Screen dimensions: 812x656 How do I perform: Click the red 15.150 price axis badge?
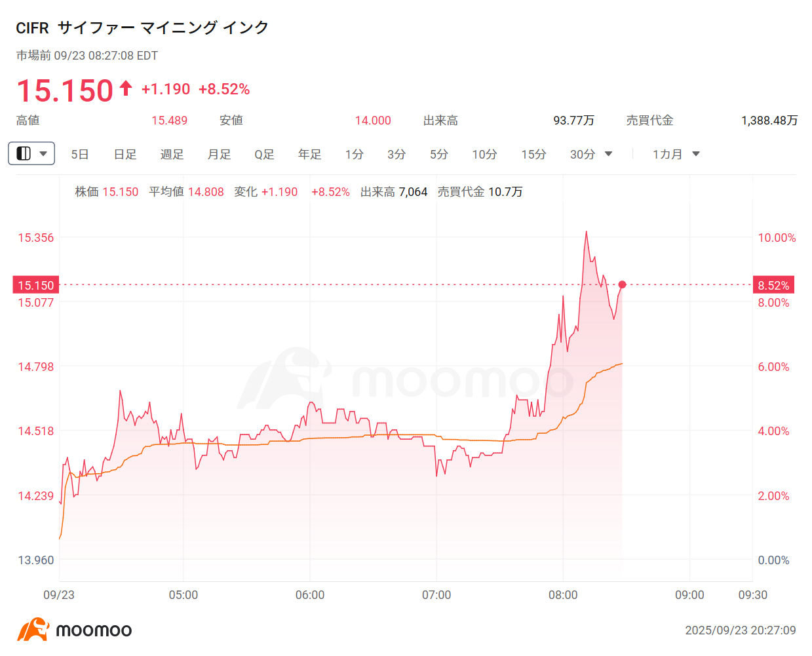click(36, 284)
